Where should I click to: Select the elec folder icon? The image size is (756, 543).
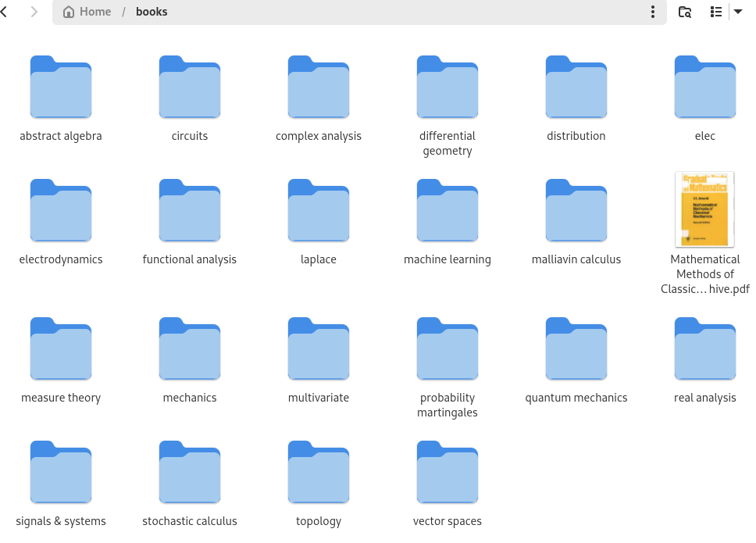point(705,87)
